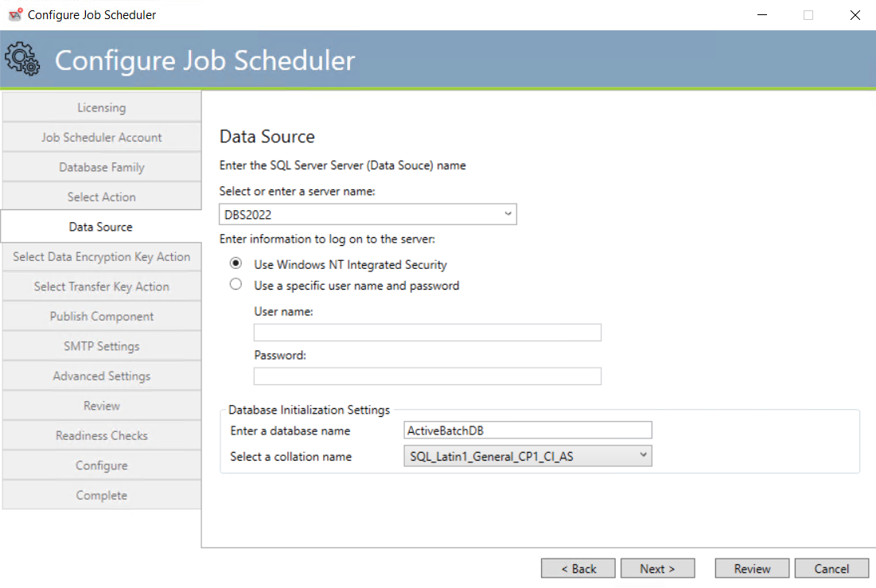Click the app icon in the title bar
This screenshot has width=876, height=588.
[16, 14]
